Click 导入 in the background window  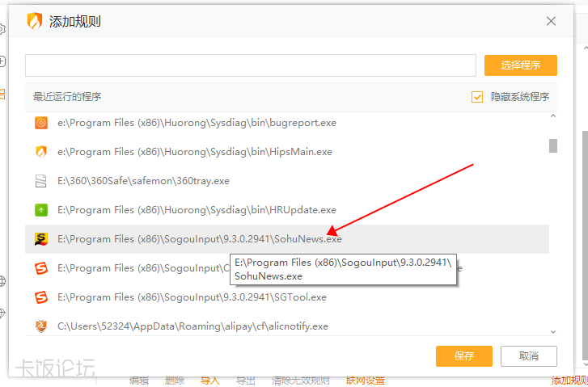point(209,381)
